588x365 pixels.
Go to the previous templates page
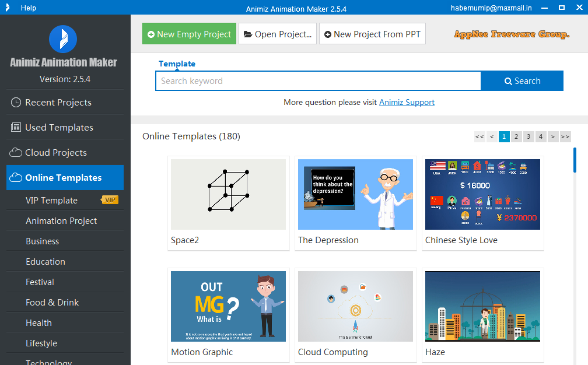pyautogui.click(x=492, y=137)
